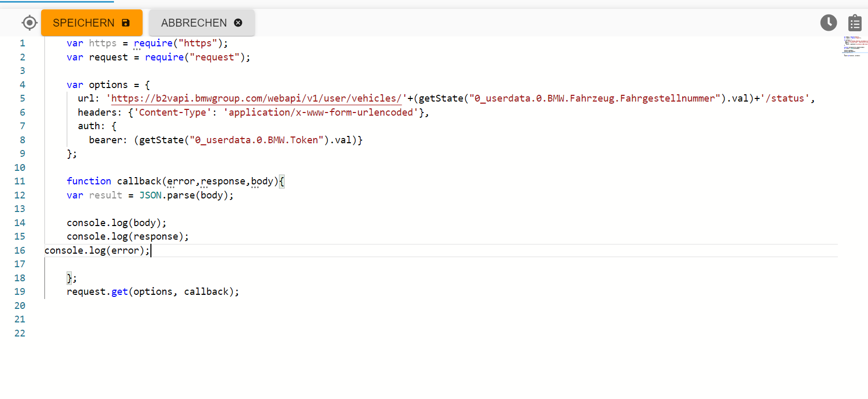Click the 'console.log(response)' statement
Screen dimensions: 868x399
(x=127, y=236)
